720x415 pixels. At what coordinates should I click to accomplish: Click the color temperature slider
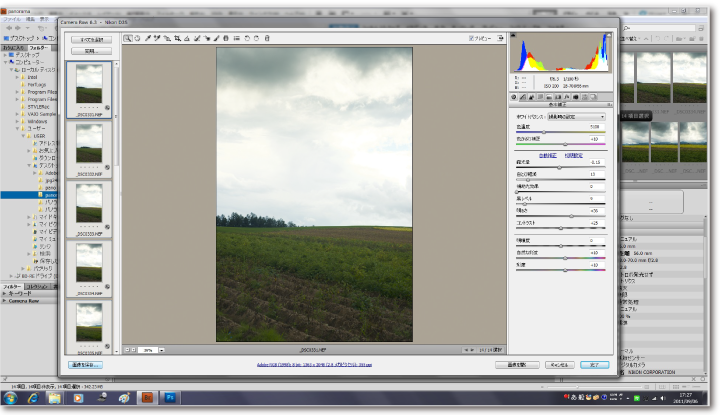pos(545,132)
